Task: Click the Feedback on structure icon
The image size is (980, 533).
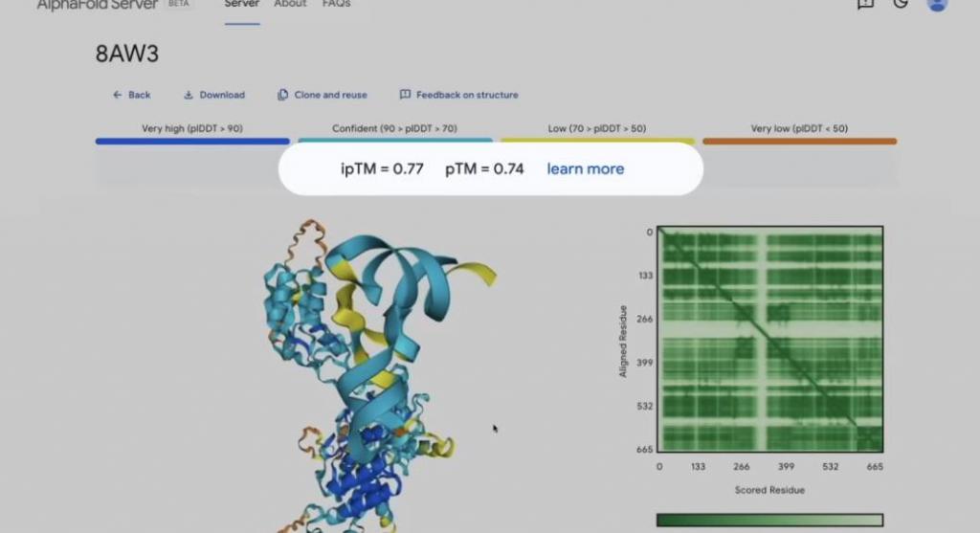Action: [405, 95]
